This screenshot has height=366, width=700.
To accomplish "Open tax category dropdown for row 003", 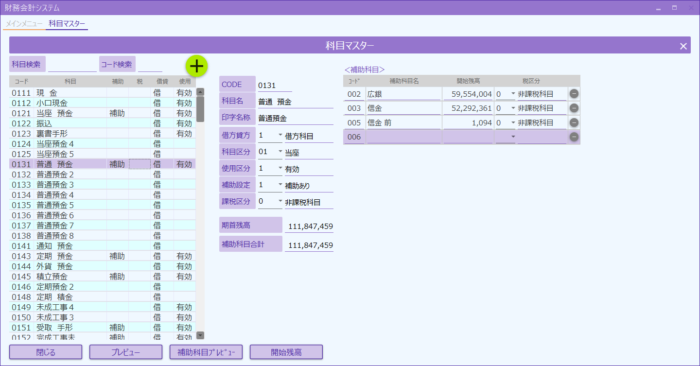I will pyautogui.click(x=513, y=108).
